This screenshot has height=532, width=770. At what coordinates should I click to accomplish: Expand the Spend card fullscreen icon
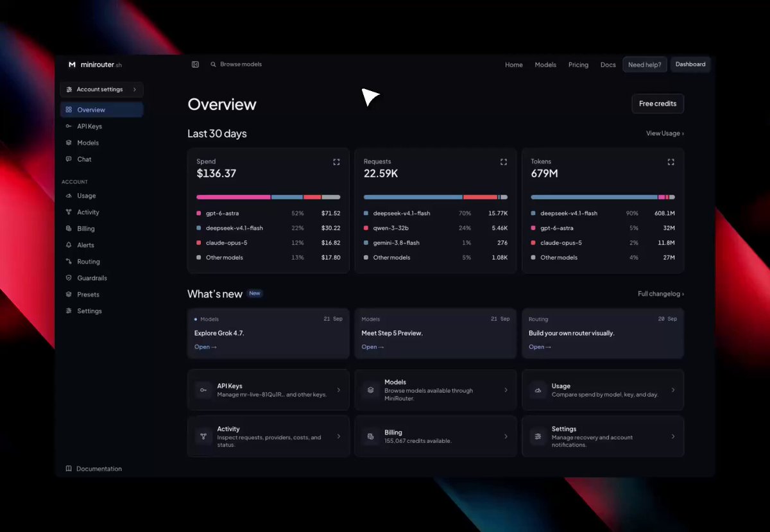click(x=336, y=162)
